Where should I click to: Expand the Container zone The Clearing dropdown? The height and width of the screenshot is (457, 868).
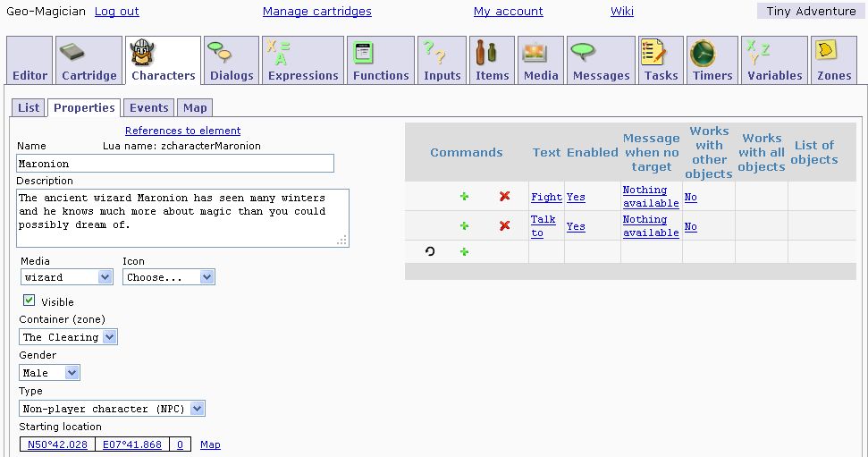[68, 337]
